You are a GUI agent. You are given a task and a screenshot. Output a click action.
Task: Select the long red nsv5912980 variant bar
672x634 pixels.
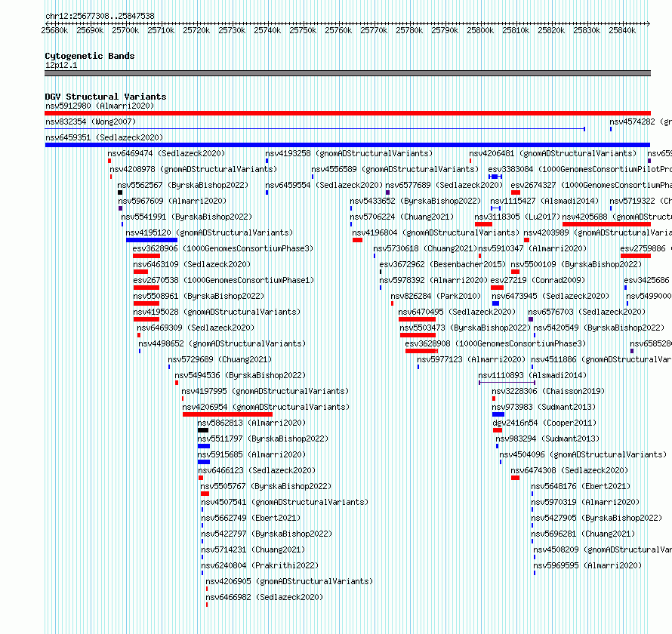(x=347, y=113)
